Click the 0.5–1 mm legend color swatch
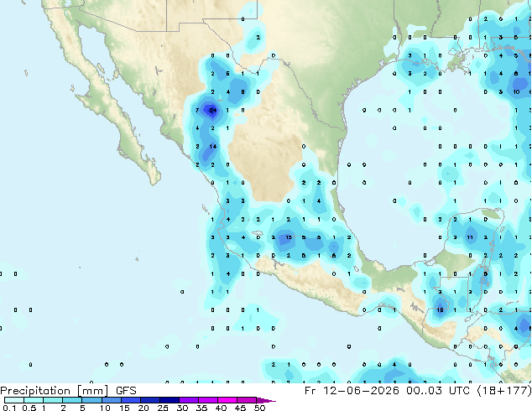This screenshot has height=411, width=532. [34, 400]
